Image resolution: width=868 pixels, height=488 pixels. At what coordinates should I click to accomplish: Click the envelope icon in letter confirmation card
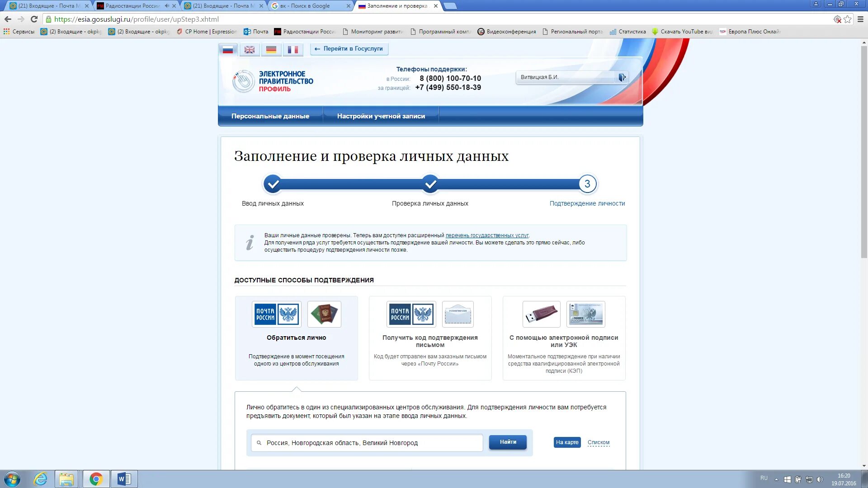458,314
